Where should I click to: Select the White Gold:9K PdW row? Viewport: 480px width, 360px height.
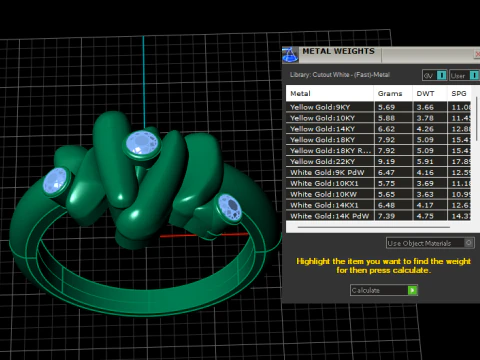click(378, 172)
